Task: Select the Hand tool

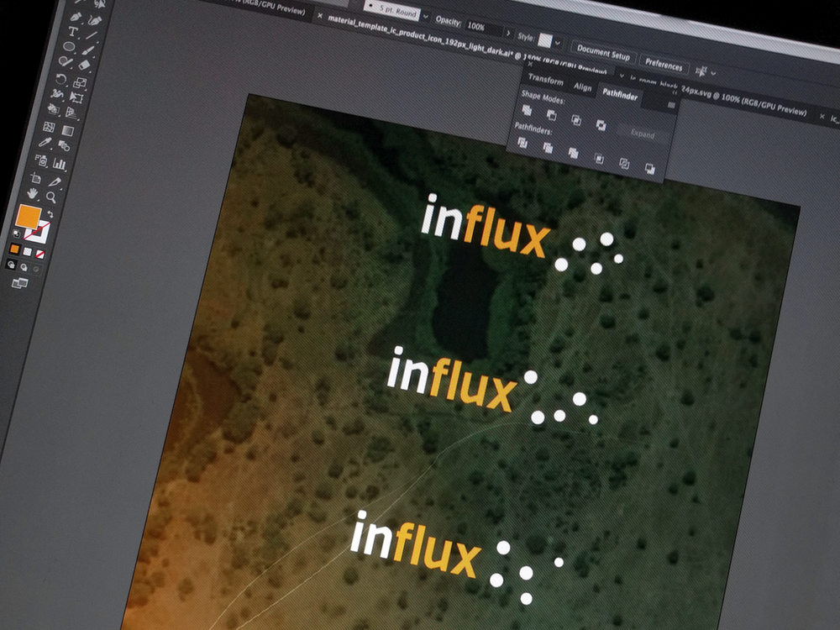Action: [32, 193]
